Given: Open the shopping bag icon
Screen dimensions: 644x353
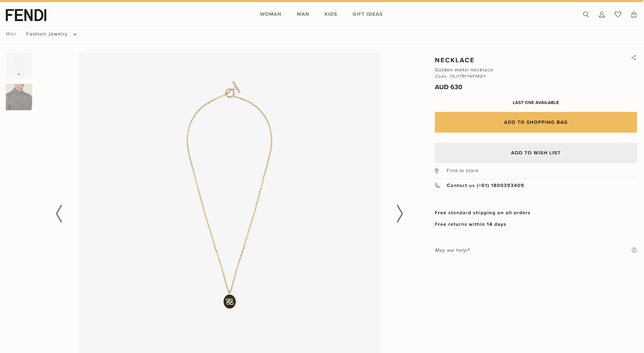Looking at the screenshot, I should pyautogui.click(x=634, y=14).
